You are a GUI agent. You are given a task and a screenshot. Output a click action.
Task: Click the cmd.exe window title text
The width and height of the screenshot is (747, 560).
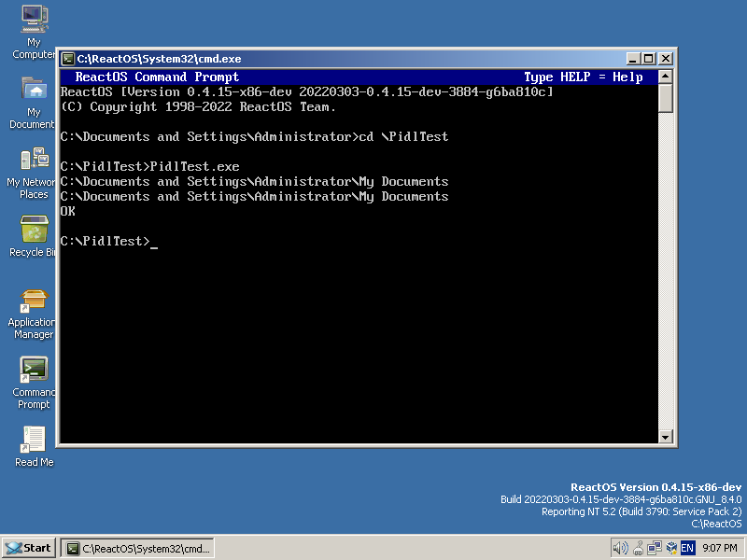(159, 59)
